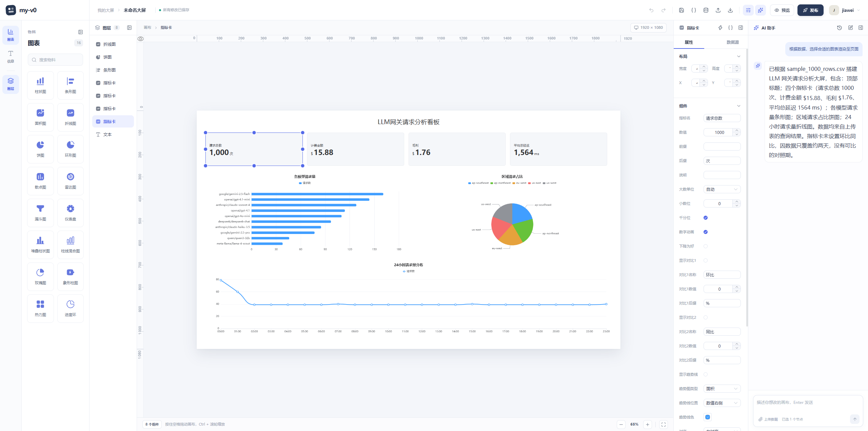Open the 趋势图类型 dropdown showing 面积

722,389
